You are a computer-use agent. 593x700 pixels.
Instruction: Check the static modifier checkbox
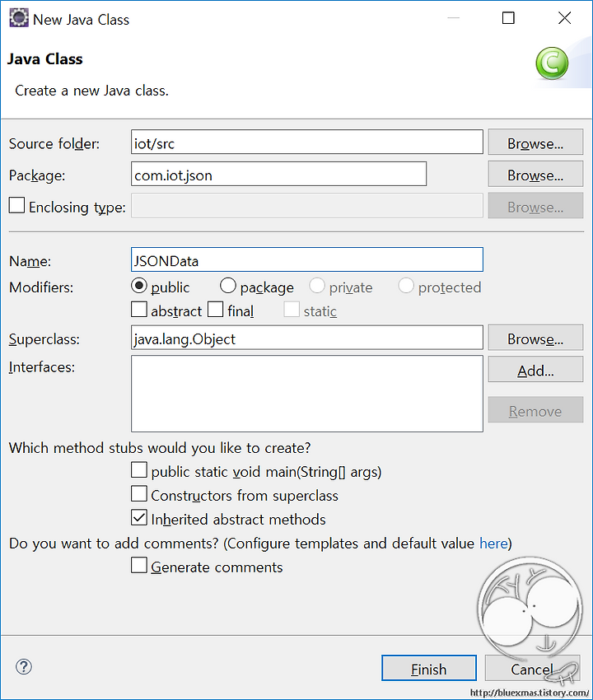tap(292, 310)
